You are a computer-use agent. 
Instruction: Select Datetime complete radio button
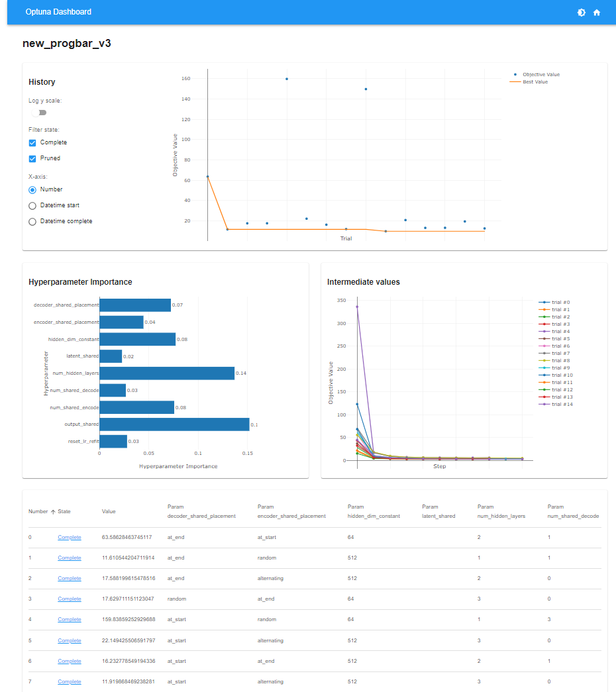coord(32,222)
